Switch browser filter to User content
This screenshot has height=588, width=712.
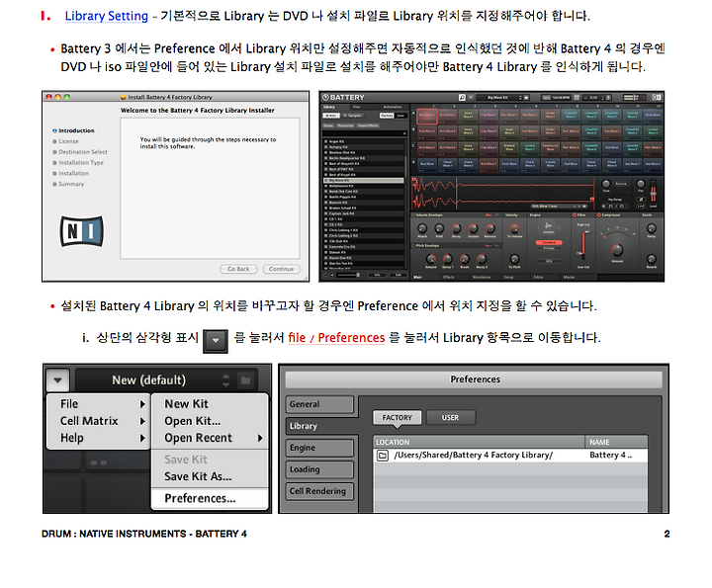click(400, 116)
